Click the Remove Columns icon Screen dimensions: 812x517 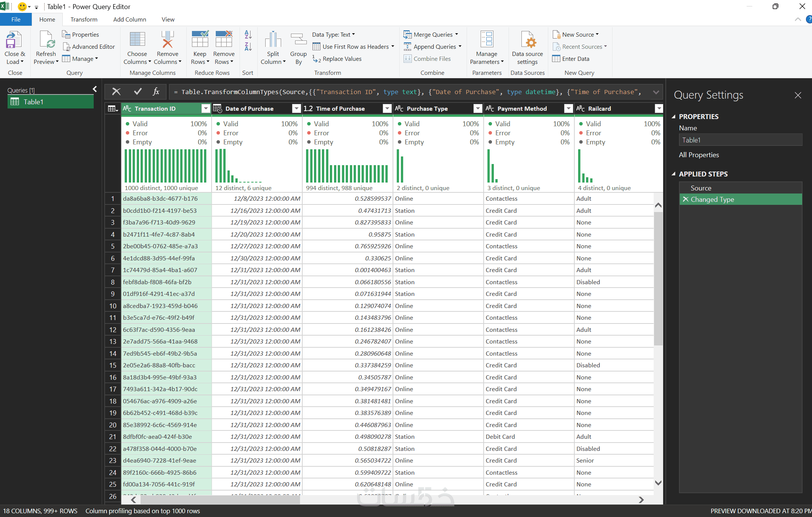(x=167, y=40)
